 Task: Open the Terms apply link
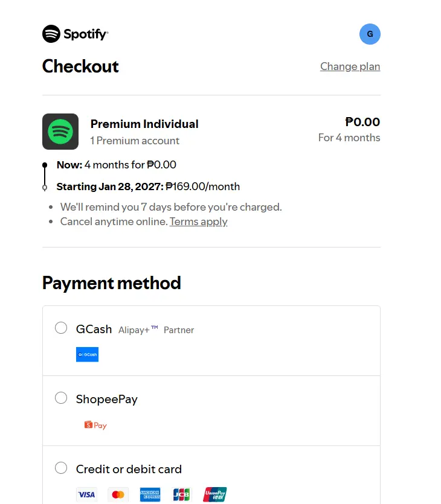click(199, 222)
